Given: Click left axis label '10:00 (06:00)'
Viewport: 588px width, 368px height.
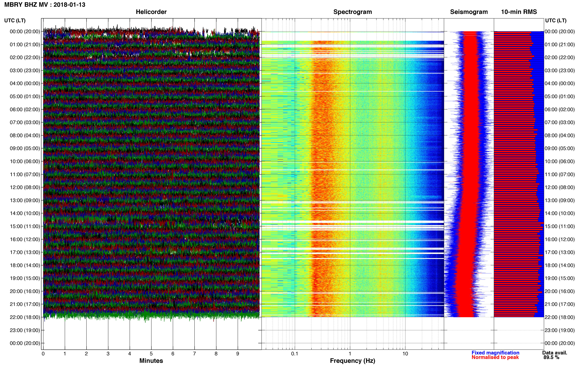Looking at the screenshot, I should [x=25, y=161].
